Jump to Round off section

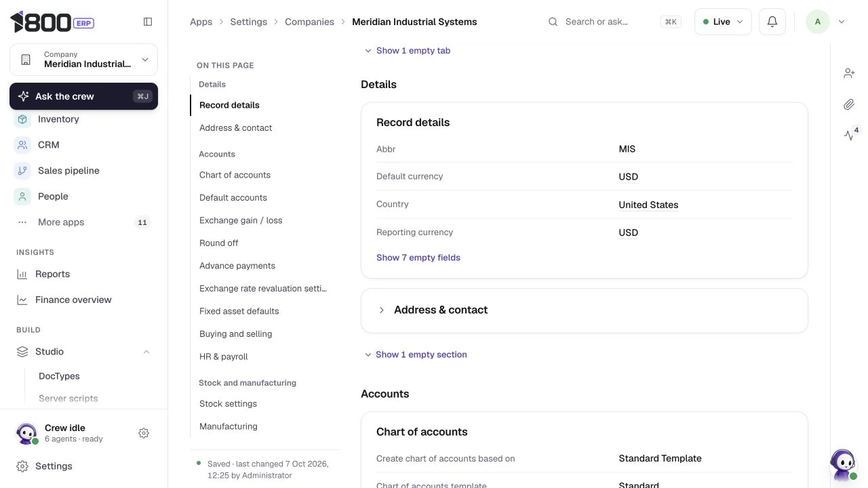(x=218, y=243)
